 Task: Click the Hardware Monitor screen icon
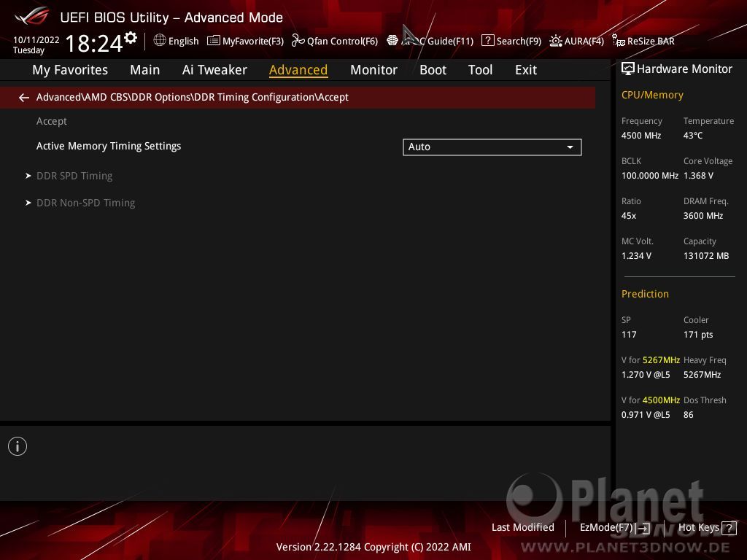[628, 69]
